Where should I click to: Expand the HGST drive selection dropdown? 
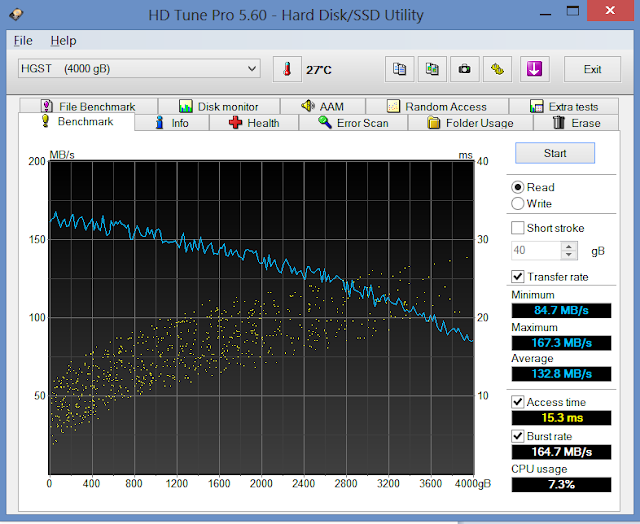252,69
